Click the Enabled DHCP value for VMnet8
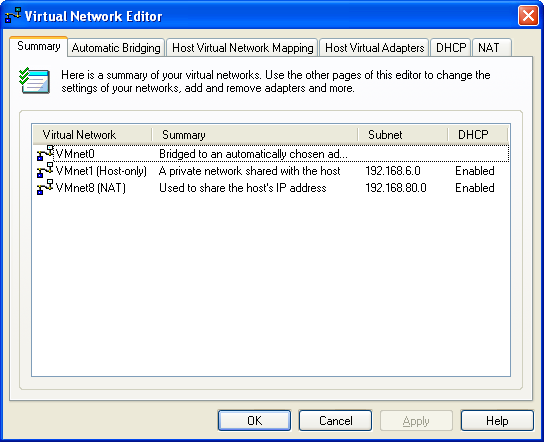The width and height of the screenshot is (544, 442). click(475, 188)
